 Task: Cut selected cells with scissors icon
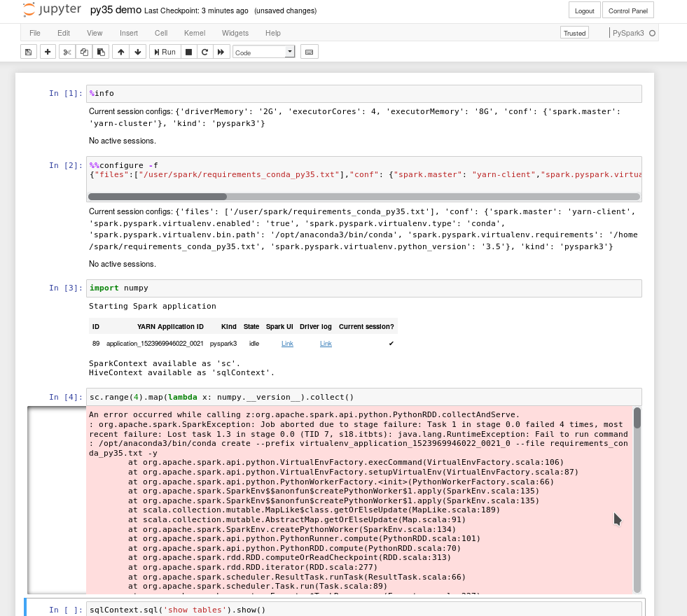tap(67, 52)
